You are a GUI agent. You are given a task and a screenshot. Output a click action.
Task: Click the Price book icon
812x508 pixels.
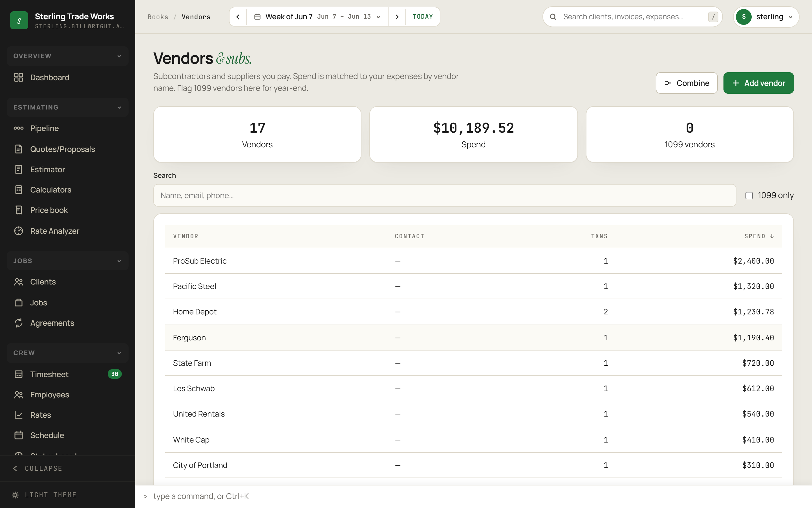click(x=18, y=210)
